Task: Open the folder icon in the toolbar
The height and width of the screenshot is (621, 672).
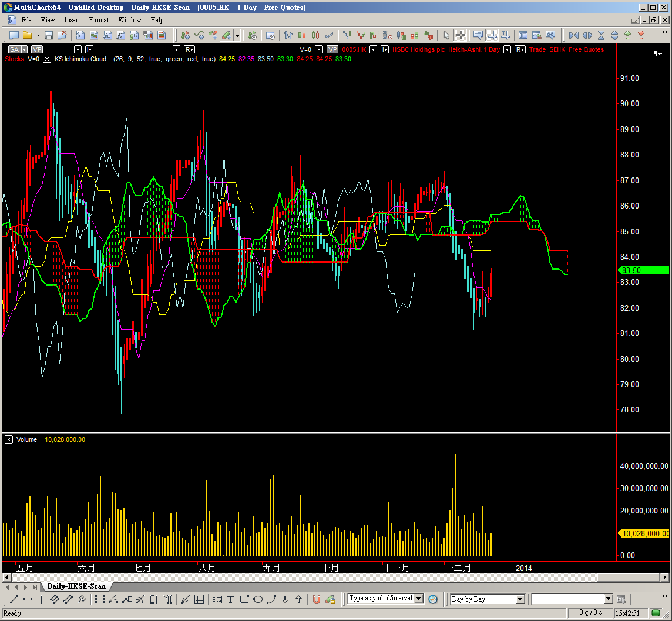Action: coord(28,35)
